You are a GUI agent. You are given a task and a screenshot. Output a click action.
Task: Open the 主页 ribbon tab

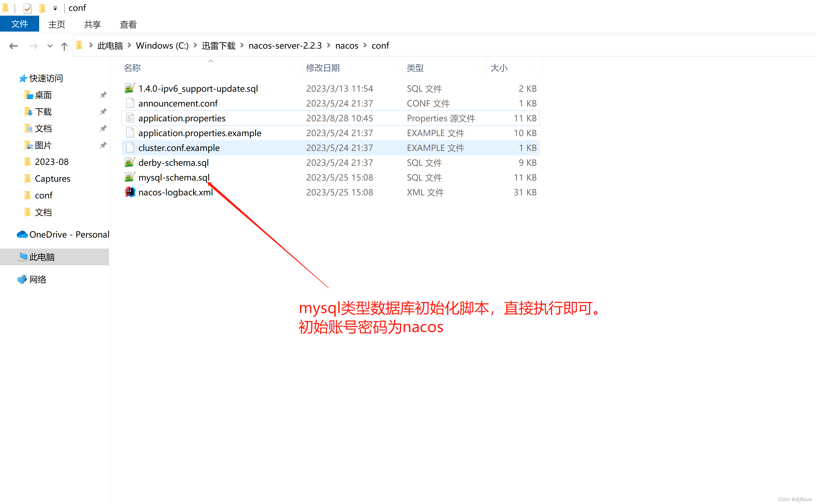tap(57, 24)
